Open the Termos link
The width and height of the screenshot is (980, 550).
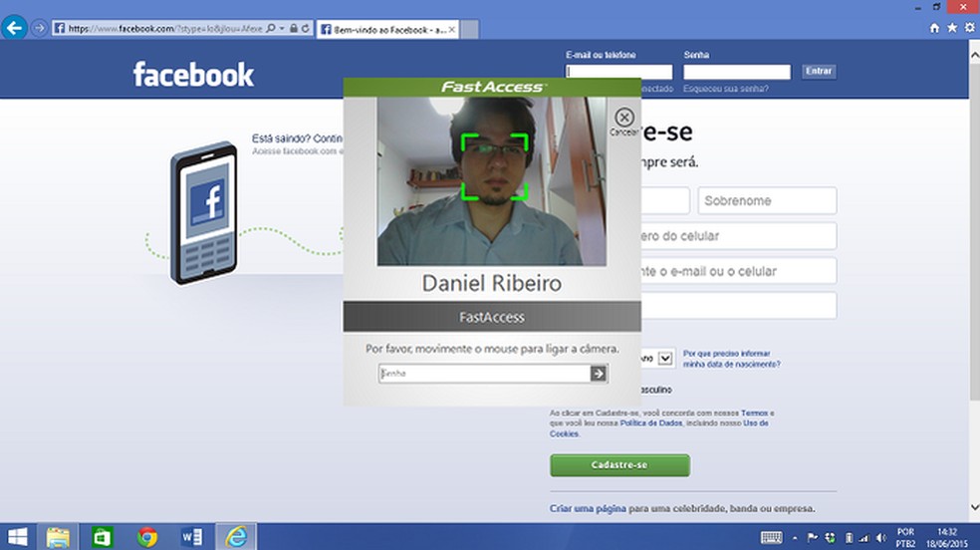coord(754,413)
